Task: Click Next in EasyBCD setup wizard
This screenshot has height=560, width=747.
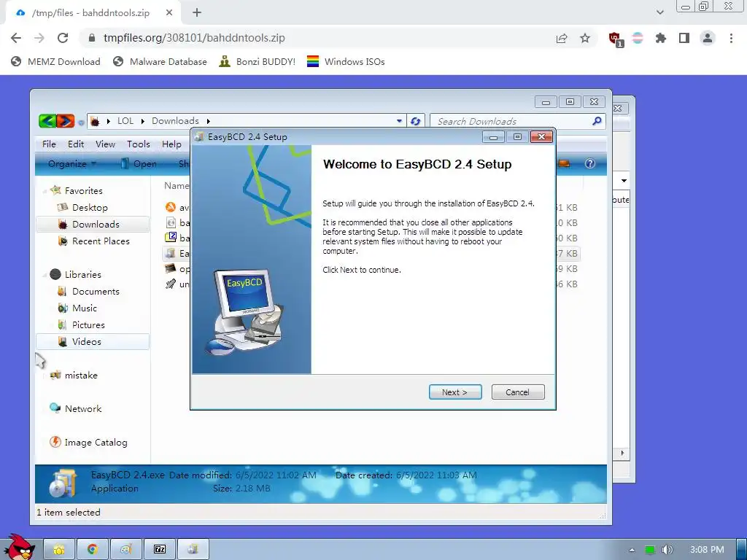Action: coord(455,392)
